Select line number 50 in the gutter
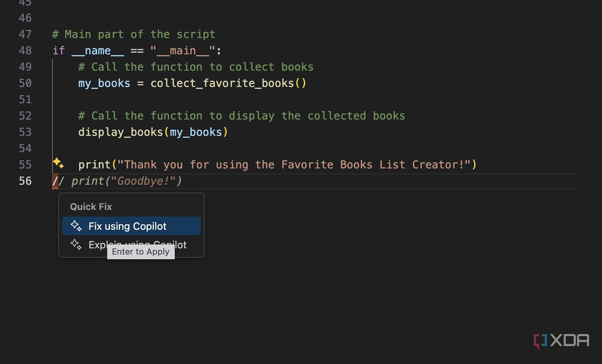 pos(25,83)
